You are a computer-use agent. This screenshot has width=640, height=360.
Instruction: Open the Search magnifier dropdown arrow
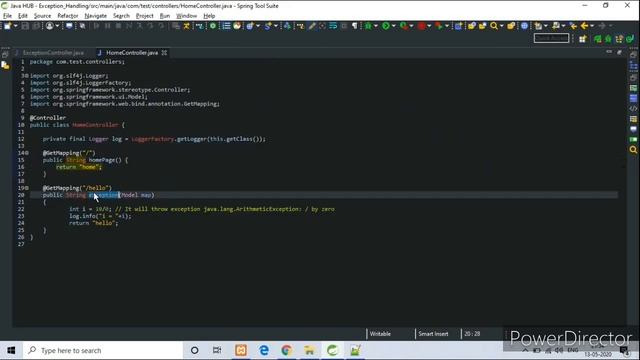click(502, 26)
